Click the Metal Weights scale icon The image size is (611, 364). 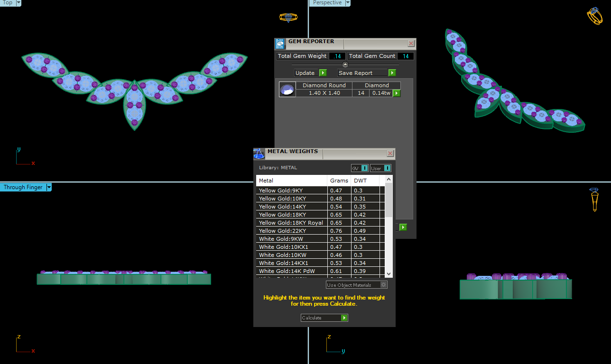[x=259, y=154]
